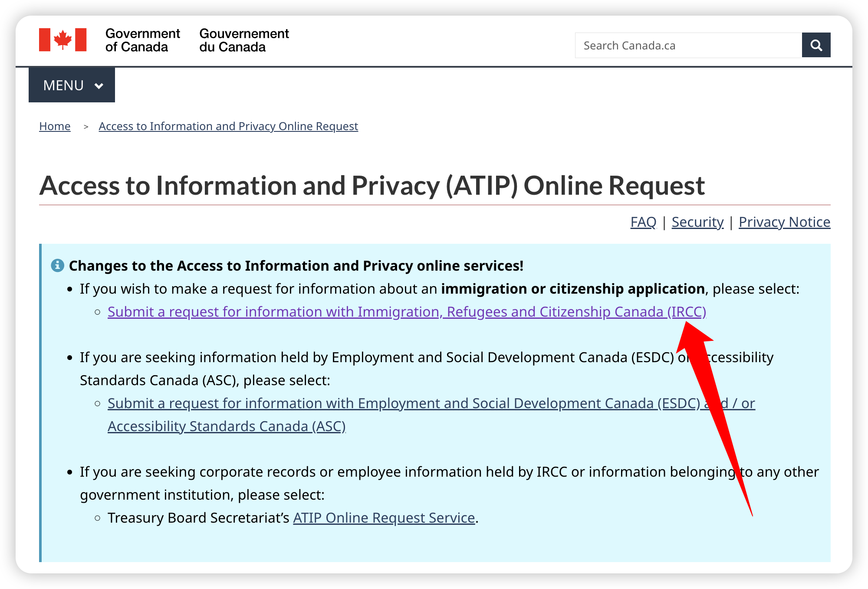Screen dimensions: 868x589
Task: Open the FAQ link
Action: 643,222
